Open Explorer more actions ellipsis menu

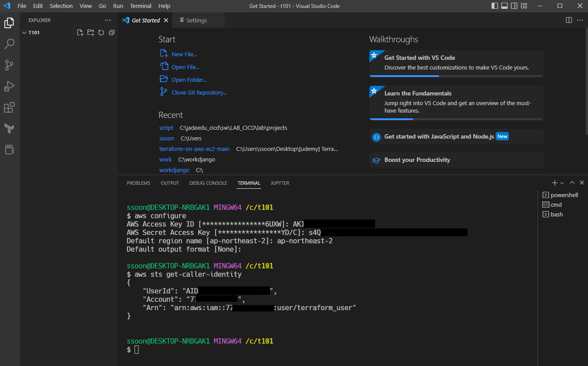[x=108, y=20]
